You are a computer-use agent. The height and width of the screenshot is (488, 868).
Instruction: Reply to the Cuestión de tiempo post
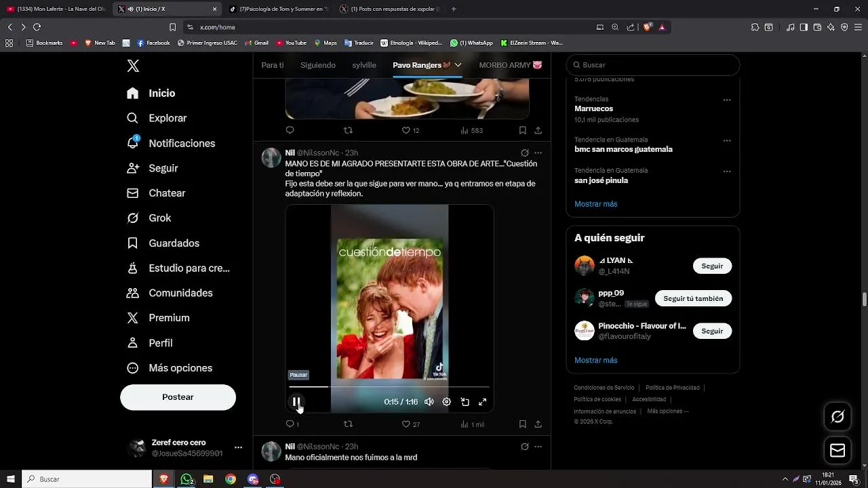point(290,424)
